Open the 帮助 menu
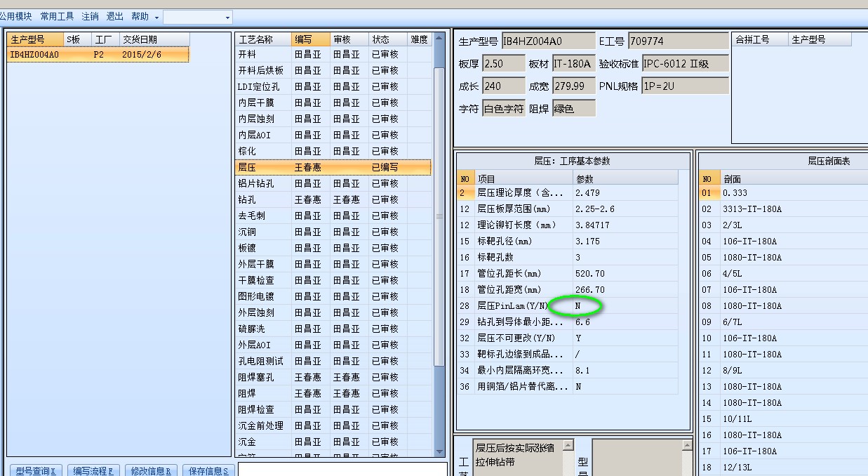 [140, 16]
